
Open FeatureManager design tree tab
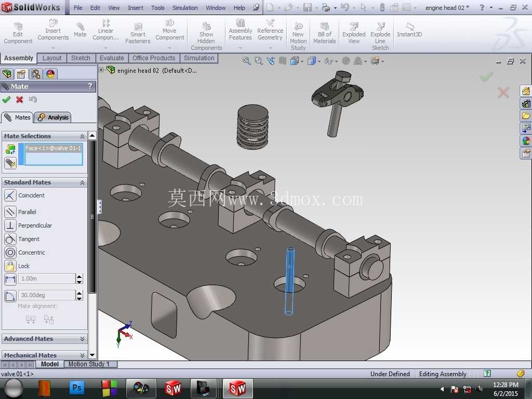[x=7, y=74]
